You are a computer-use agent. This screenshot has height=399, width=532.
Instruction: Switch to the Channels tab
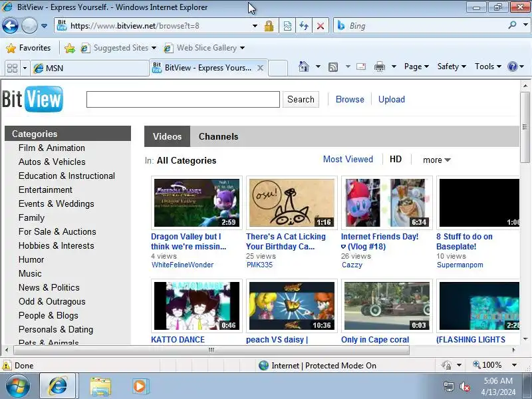coord(219,136)
